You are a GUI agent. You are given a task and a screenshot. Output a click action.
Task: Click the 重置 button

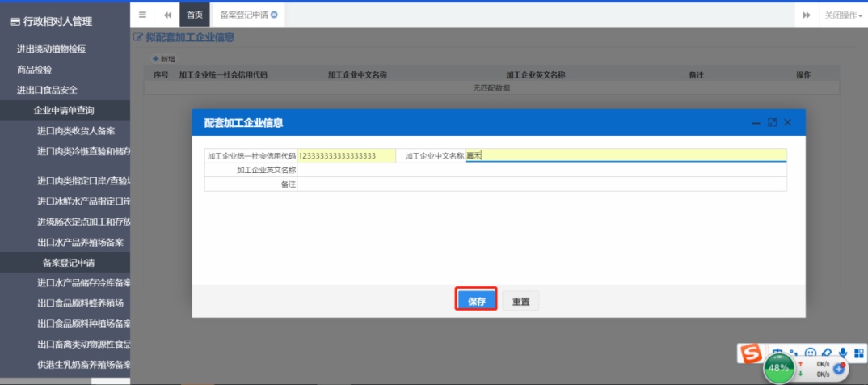521,301
